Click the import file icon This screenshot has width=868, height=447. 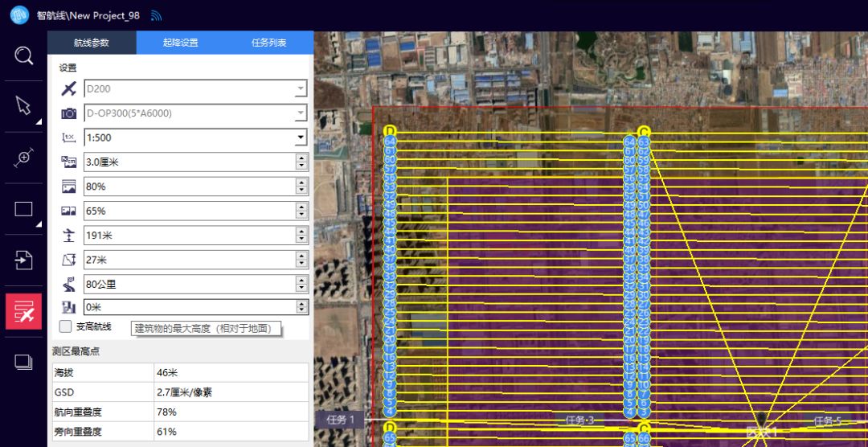[23, 260]
